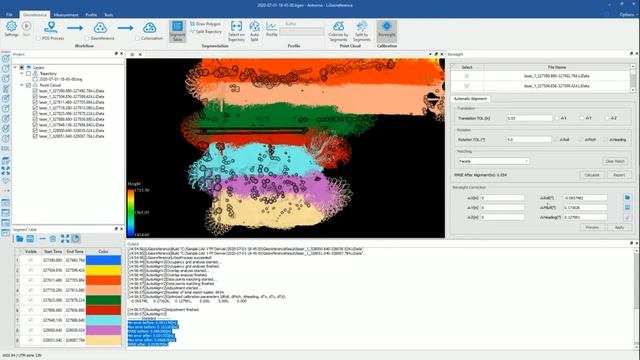Click the purple swatch in row 8
The width and height of the screenshot is (640, 360).
pyautogui.click(x=103, y=330)
